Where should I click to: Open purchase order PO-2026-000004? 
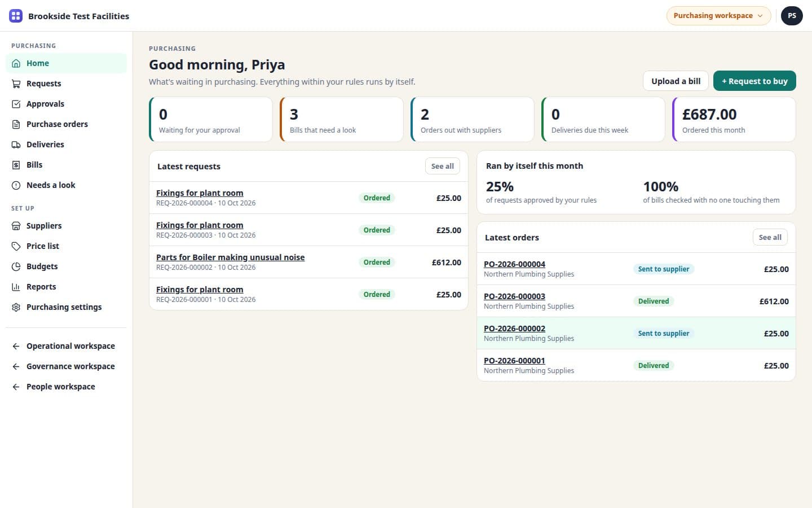514,264
